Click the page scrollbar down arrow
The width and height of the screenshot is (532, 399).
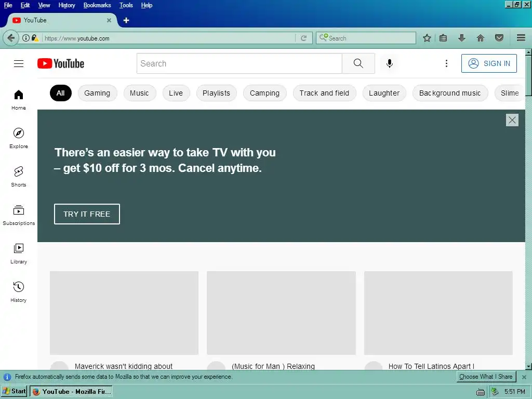click(x=528, y=366)
